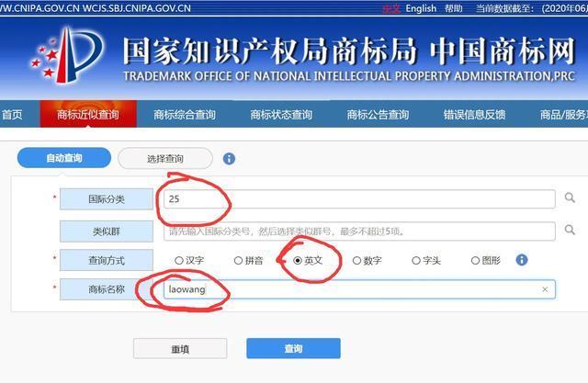588x384 pixels.
Task: Open 商标公告查询 navigation item
Action: click(378, 115)
